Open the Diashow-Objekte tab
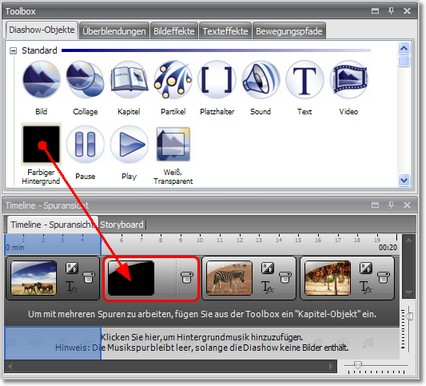This screenshot has height=386, width=426. [x=42, y=30]
